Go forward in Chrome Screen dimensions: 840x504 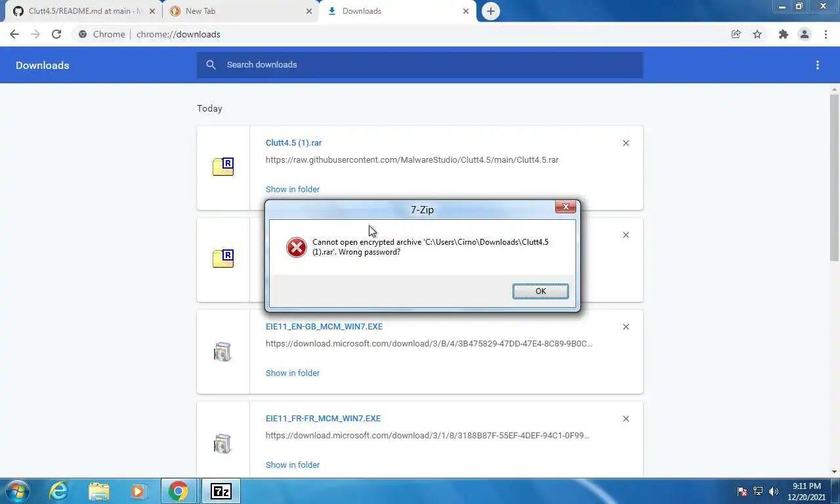(35, 34)
